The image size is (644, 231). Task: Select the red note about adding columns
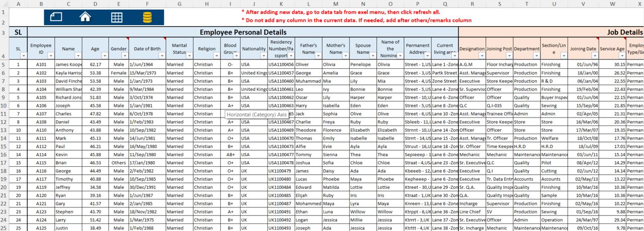357,20
